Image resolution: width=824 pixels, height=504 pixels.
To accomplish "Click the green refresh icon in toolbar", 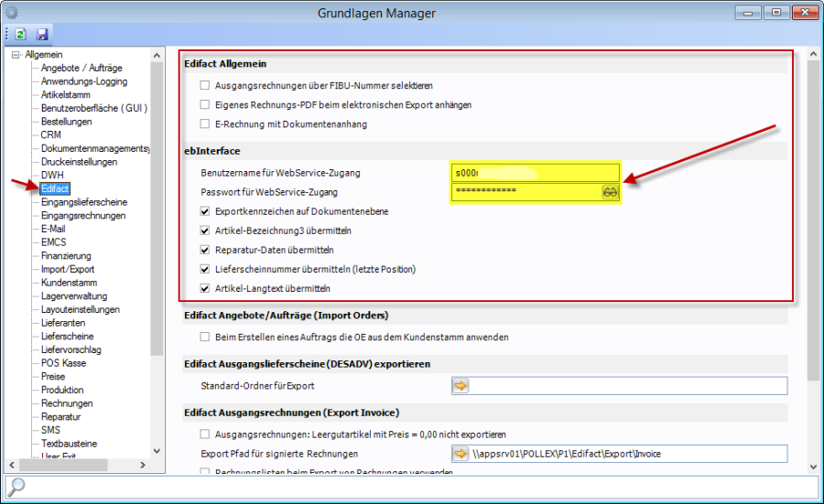I will click(20, 34).
